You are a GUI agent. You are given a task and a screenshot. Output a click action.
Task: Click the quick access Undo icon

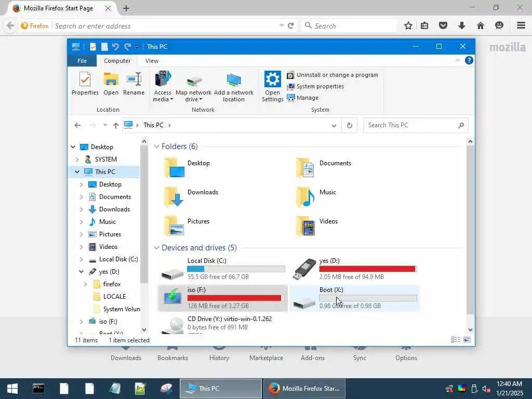[116, 46]
